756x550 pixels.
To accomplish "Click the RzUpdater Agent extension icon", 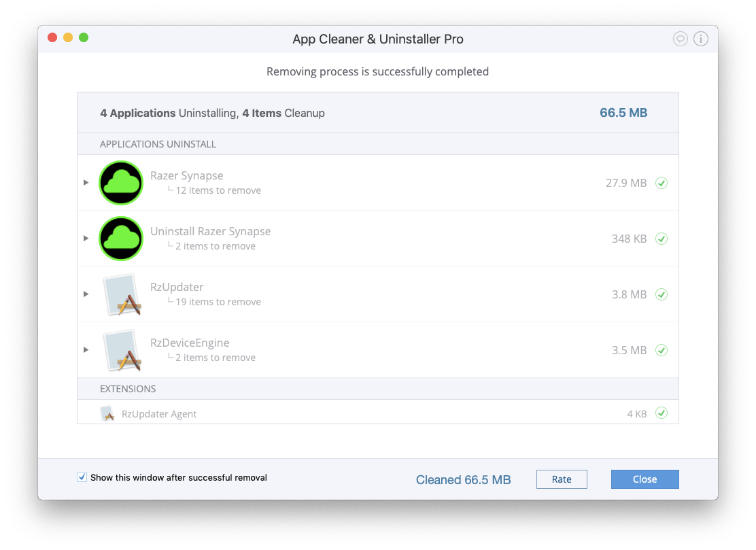I will tap(107, 413).
